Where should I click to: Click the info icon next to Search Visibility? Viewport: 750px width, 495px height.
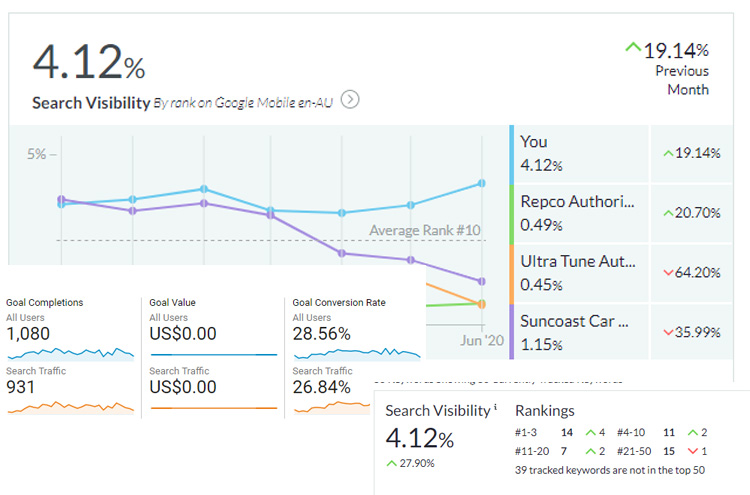(496, 408)
